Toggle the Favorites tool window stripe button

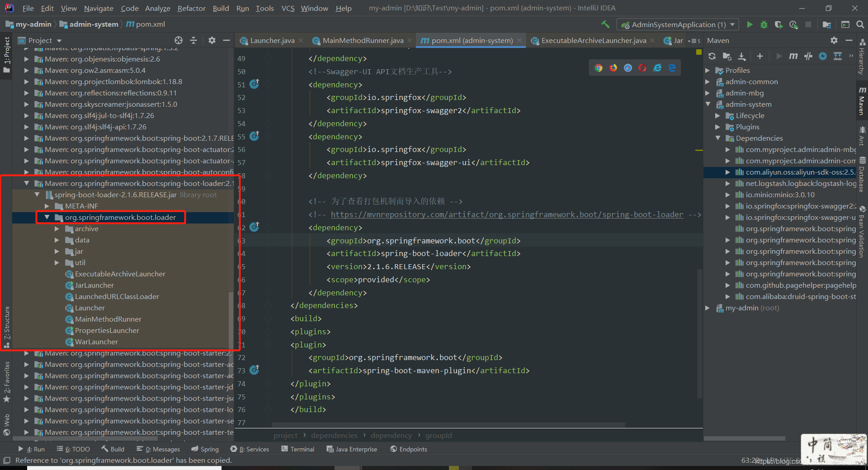[x=6, y=381]
